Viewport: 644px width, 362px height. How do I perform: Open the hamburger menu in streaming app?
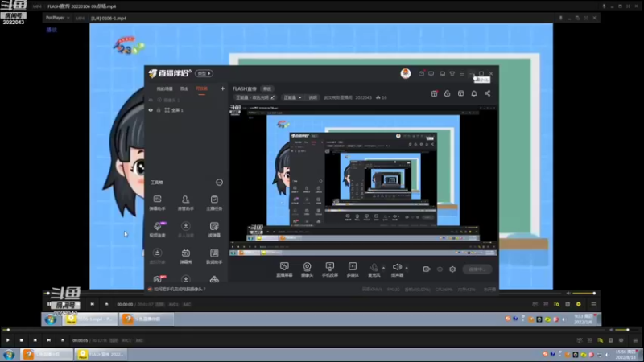coord(461,74)
